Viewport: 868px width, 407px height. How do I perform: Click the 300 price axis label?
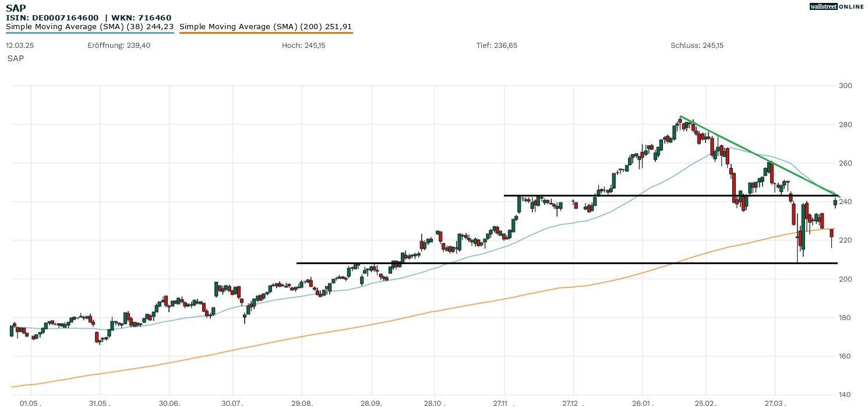pos(846,86)
